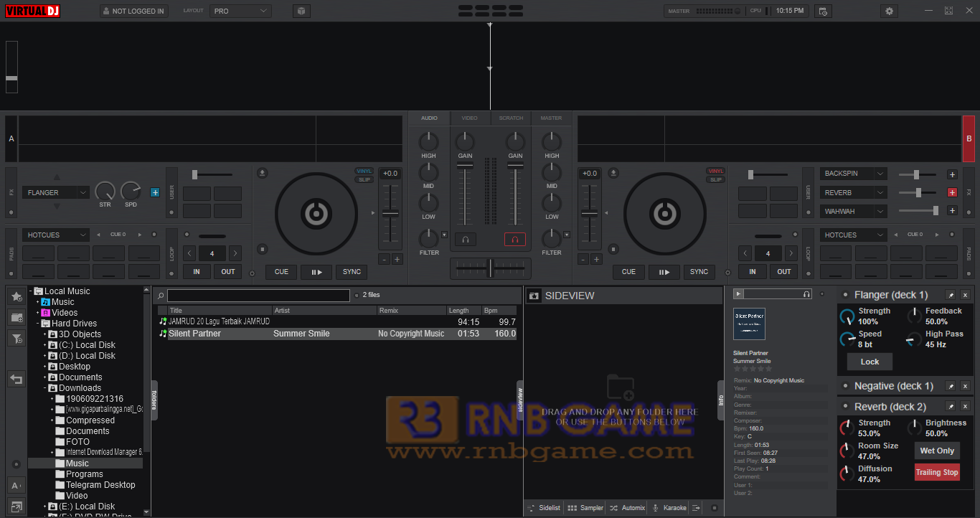This screenshot has width=980, height=518.
Task: Toggle headphone cue for left channel
Action: (x=465, y=240)
